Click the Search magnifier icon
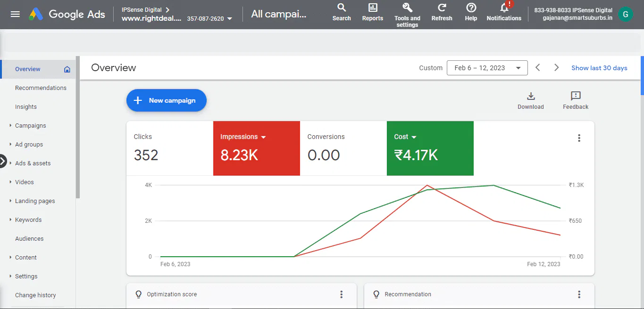Screen dimensions: 644x309 coord(342,8)
